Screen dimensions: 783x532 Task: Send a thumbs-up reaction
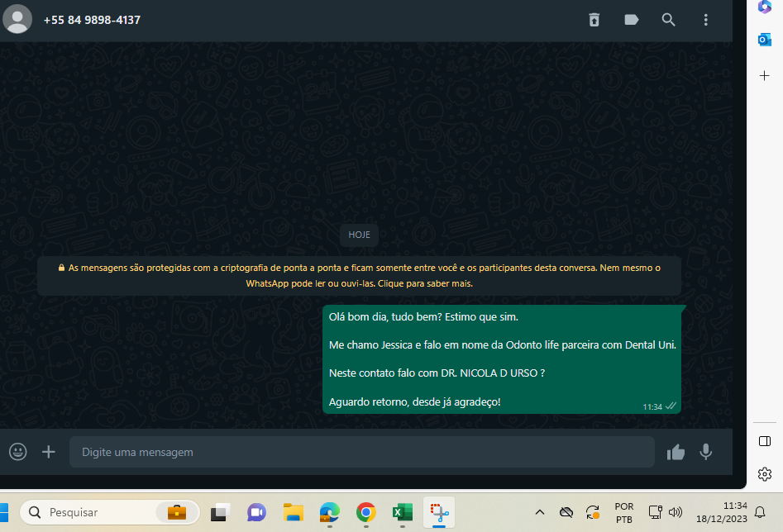click(x=676, y=452)
